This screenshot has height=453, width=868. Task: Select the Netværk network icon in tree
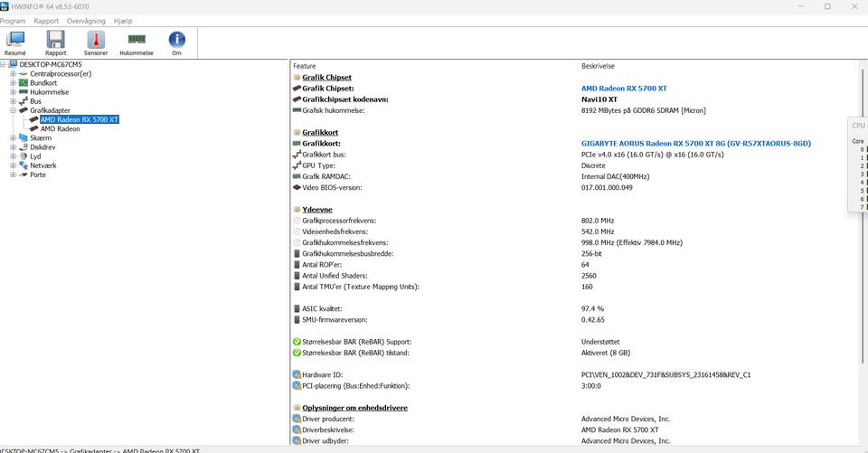[x=24, y=165]
